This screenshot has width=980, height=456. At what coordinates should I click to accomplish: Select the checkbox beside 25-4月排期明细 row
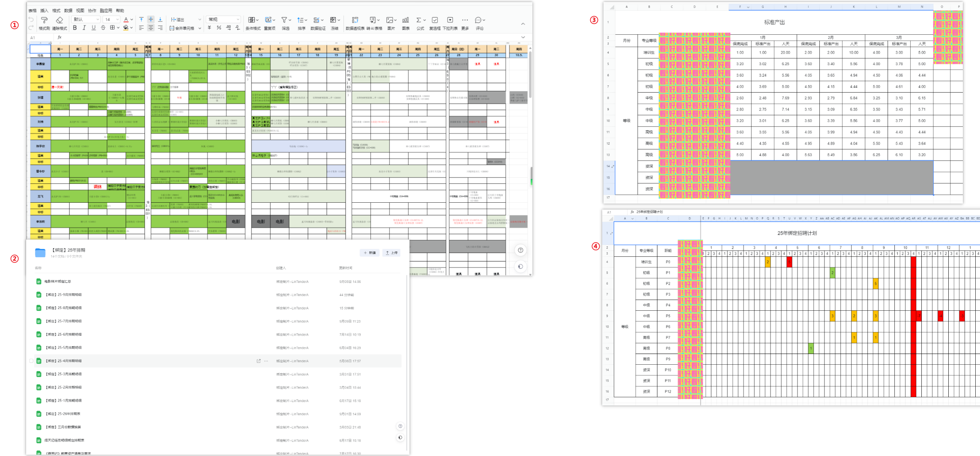click(x=31, y=361)
